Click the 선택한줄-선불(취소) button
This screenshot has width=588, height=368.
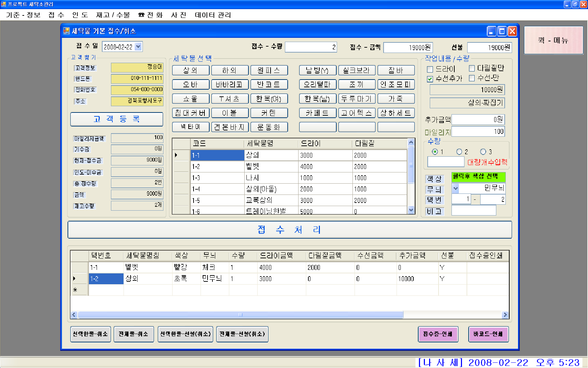click(x=185, y=334)
